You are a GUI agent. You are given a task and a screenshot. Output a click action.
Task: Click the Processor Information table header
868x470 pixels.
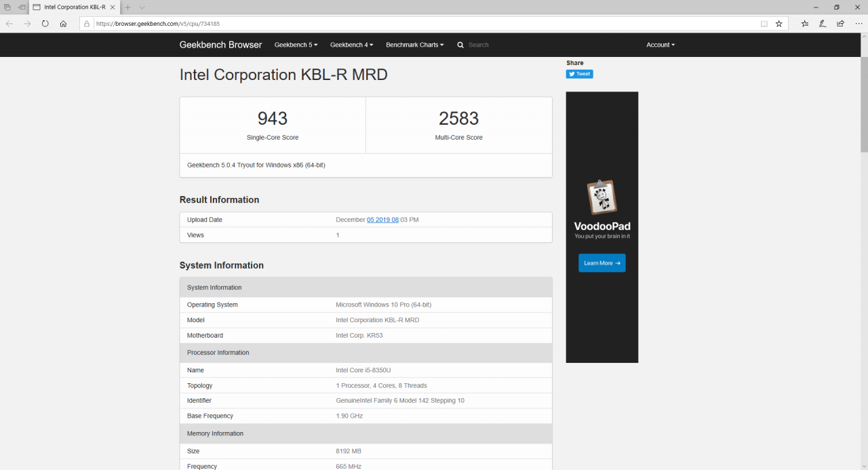pos(366,353)
